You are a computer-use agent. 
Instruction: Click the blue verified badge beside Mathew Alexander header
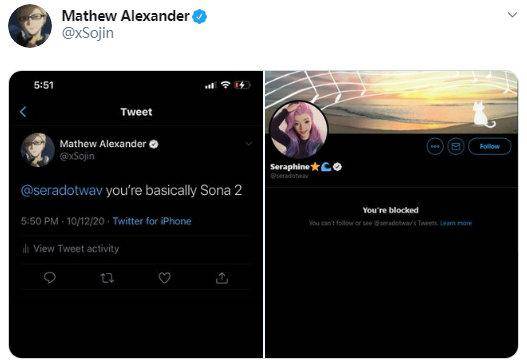(x=199, y=16)
